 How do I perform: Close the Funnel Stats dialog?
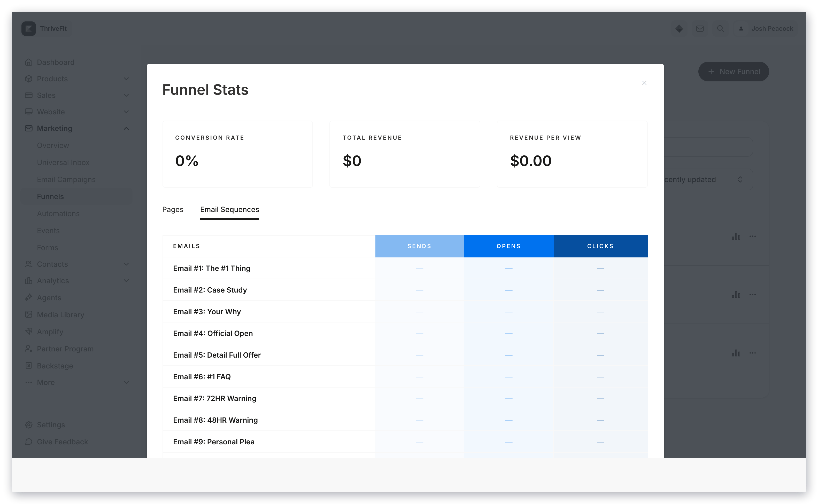[644, 83]
